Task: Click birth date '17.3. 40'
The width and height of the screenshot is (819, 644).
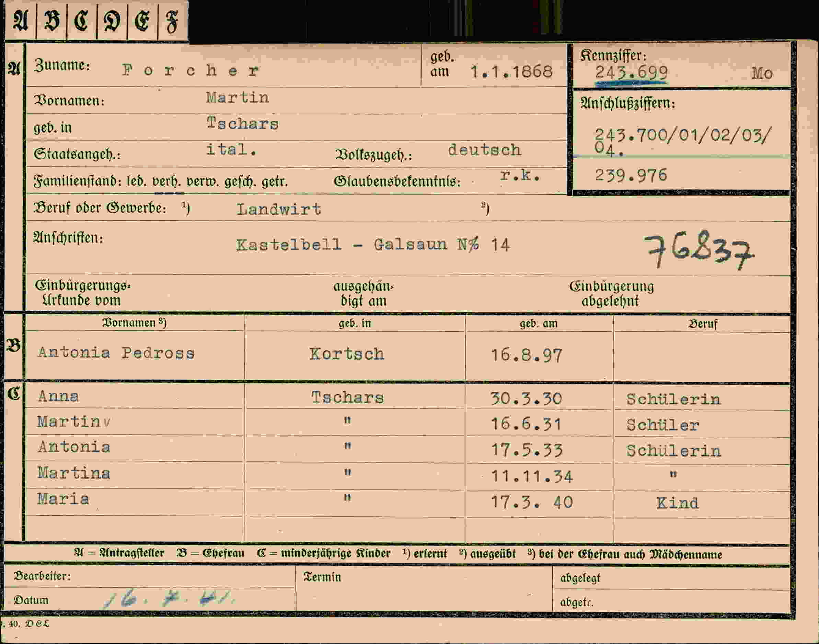Action: coord(532,503)
